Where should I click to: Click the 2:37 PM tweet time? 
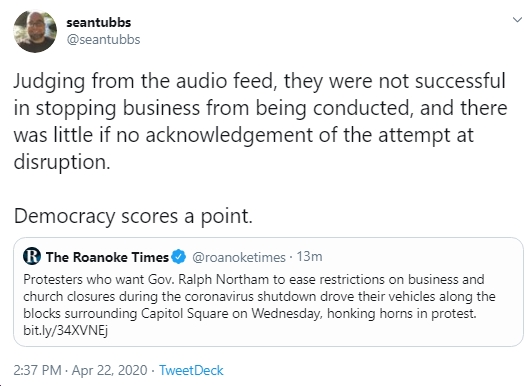pyautogui.click(x=38, y=371)
